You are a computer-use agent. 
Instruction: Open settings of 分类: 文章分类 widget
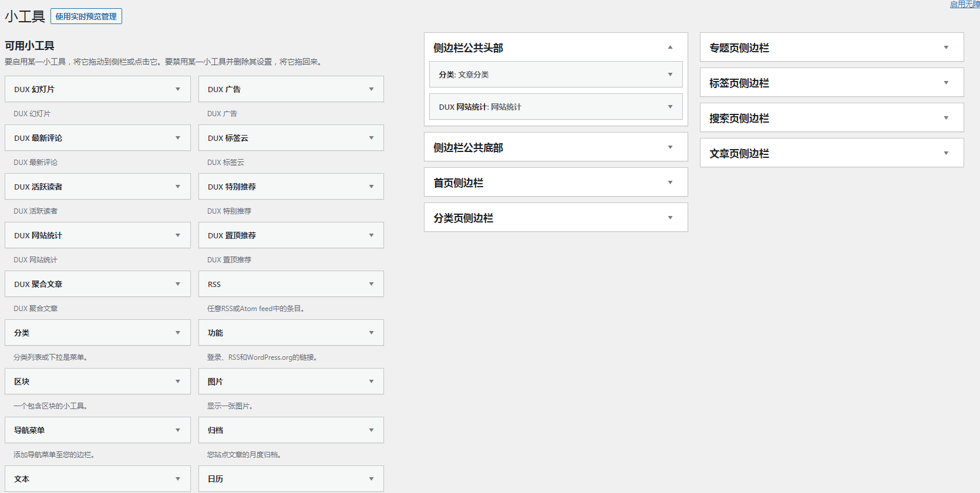670,75
